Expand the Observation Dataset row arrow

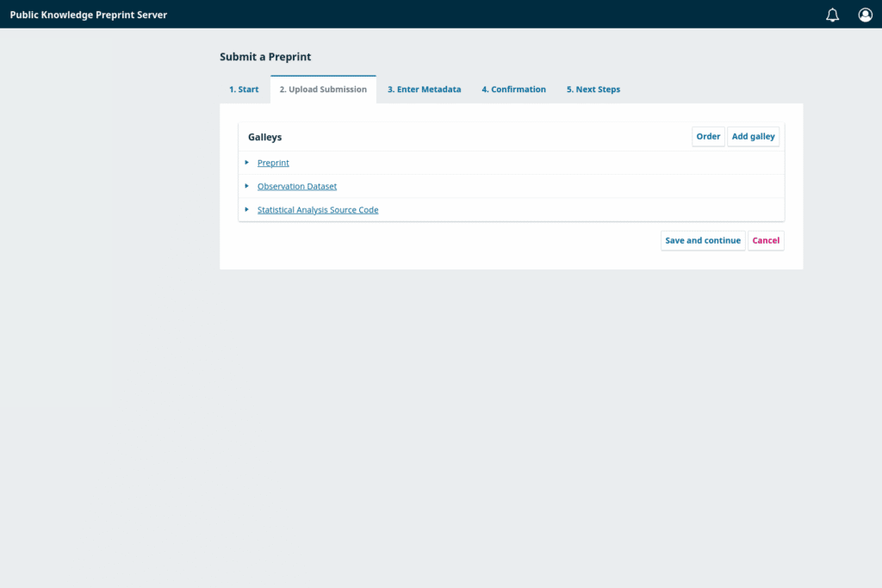click(247, 186)
